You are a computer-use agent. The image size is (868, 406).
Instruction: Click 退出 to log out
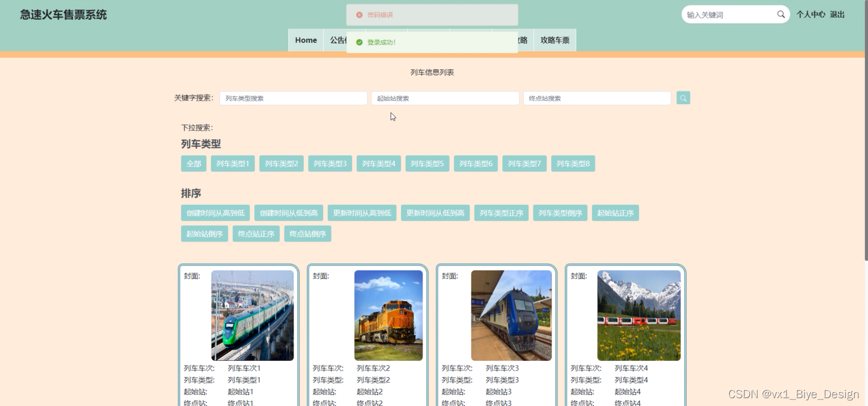pos(837,14)
